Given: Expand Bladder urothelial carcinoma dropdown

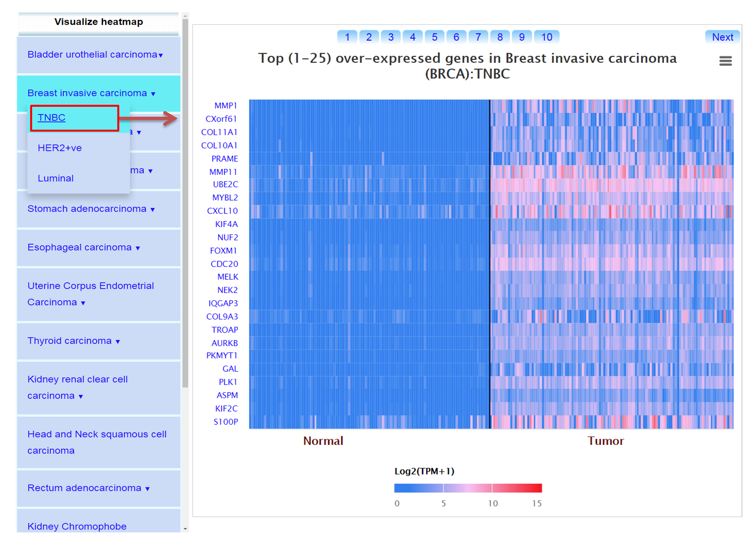Looking at the screenshot, I should pyautogui.click(x=95, y=55).
